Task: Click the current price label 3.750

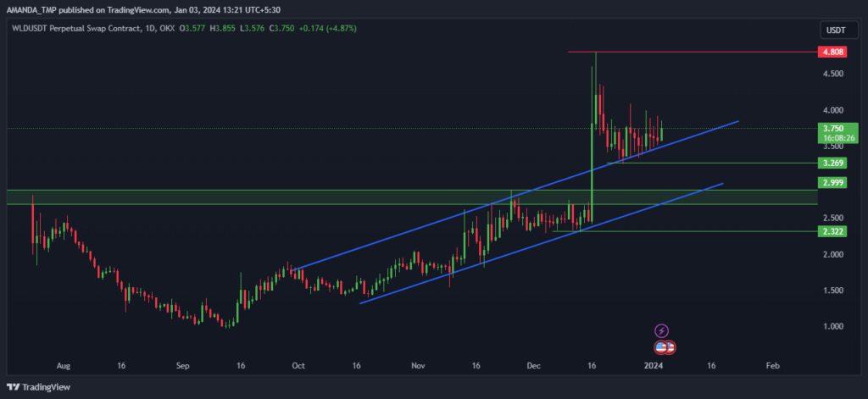Action: tap(832, 129)
